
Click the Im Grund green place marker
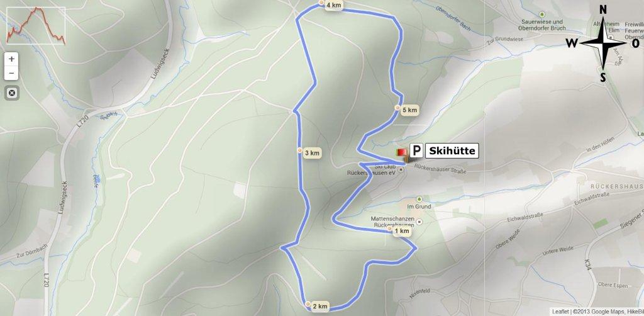pos(419,199)
